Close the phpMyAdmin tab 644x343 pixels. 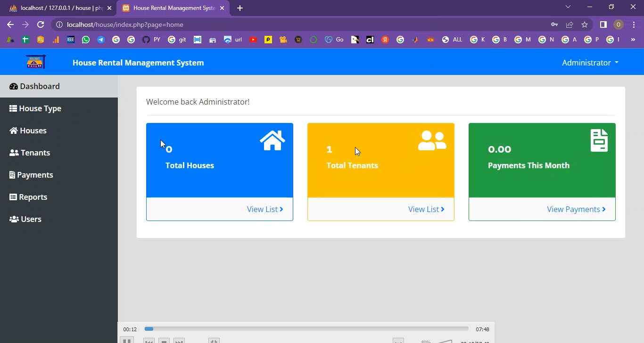click(109, 8)
